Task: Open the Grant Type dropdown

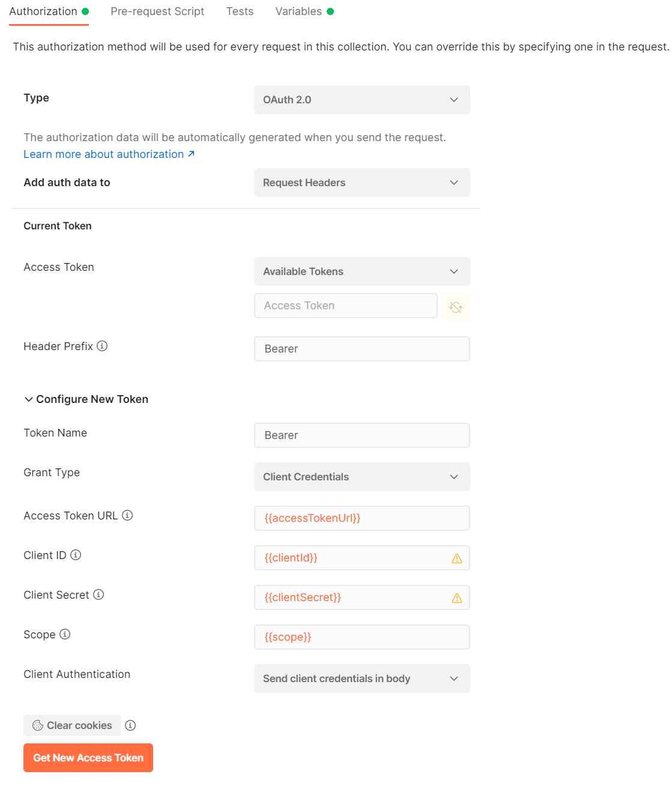Action: click(362, 476)
